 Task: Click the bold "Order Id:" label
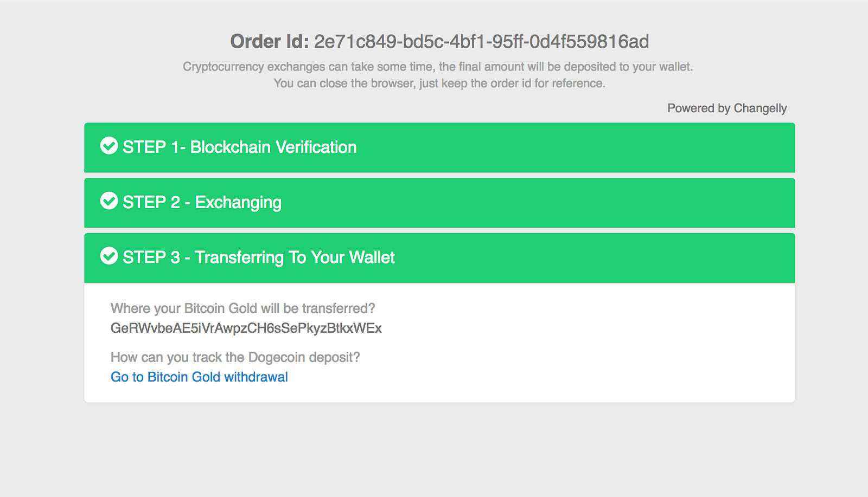[269, 41]
